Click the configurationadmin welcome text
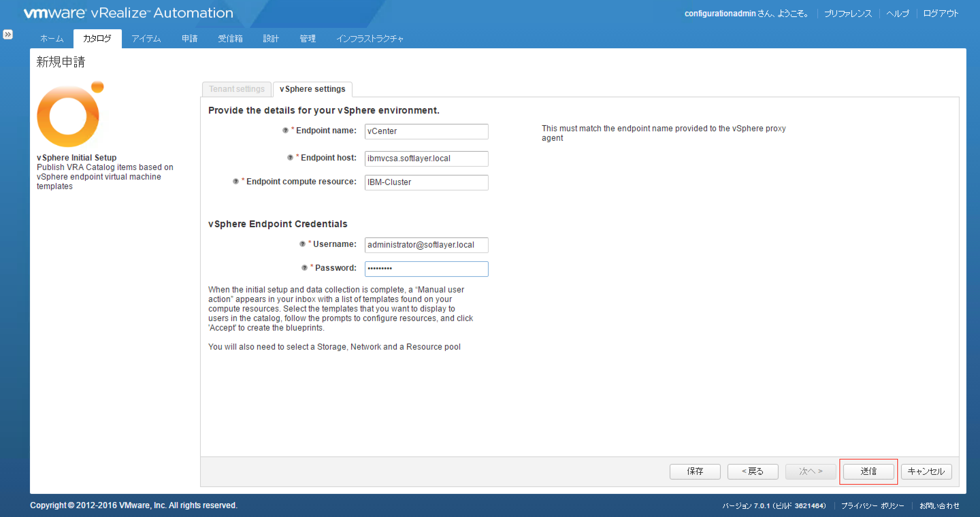 click(x=746, y=14)
